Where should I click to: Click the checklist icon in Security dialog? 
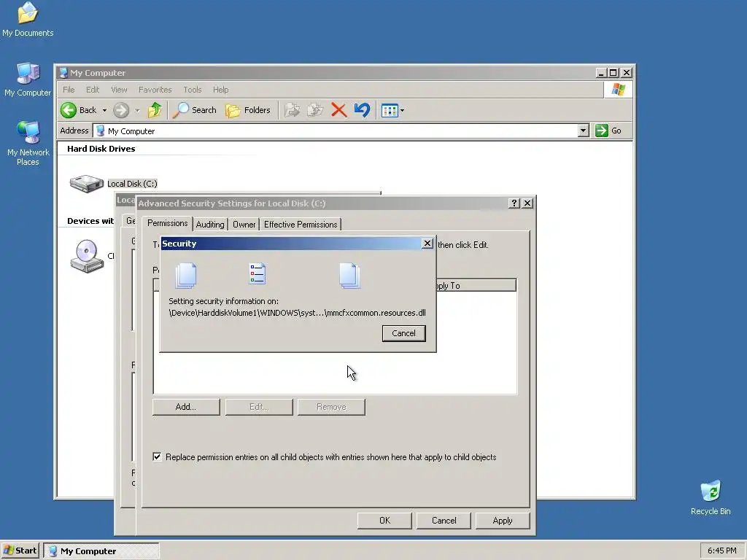[x=258, y=274]
